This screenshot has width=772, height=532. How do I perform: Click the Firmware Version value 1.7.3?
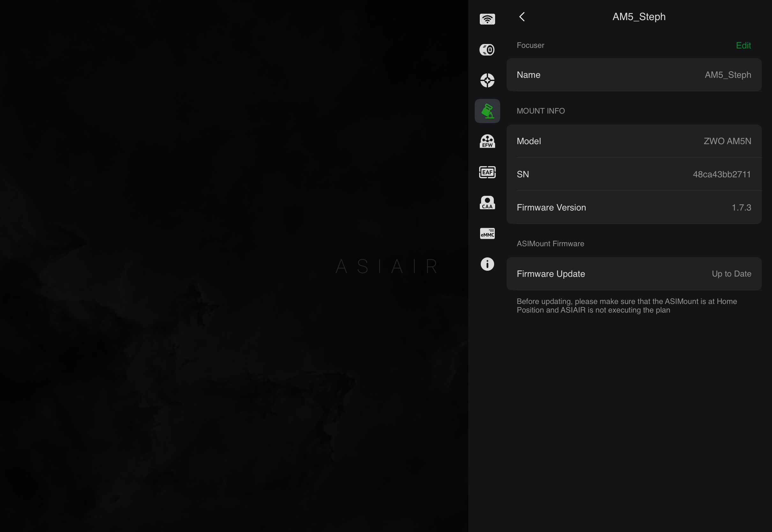tap(741, 207)
